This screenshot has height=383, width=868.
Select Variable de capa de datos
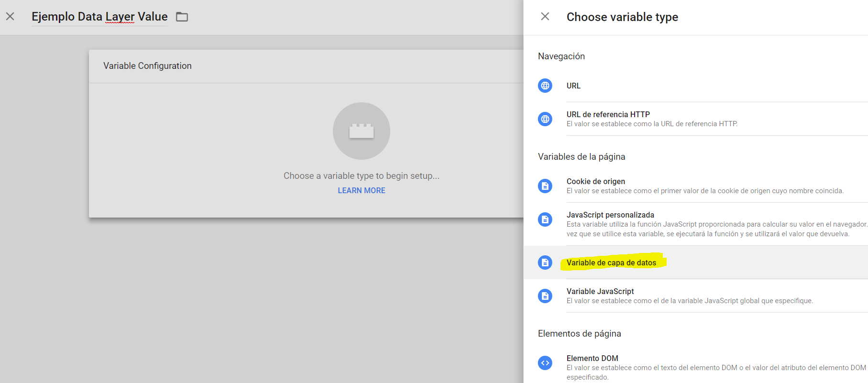(696, 263)
